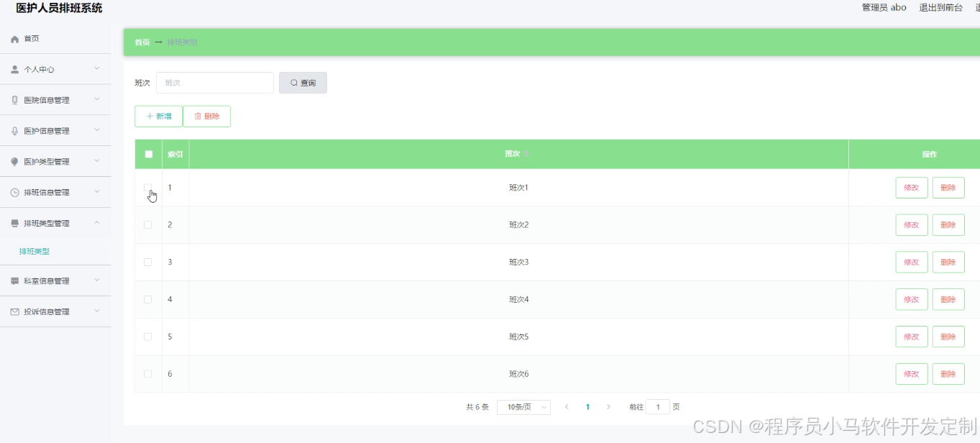
Task: Click 删除 for row 班次5
Action: coord(948,337)
